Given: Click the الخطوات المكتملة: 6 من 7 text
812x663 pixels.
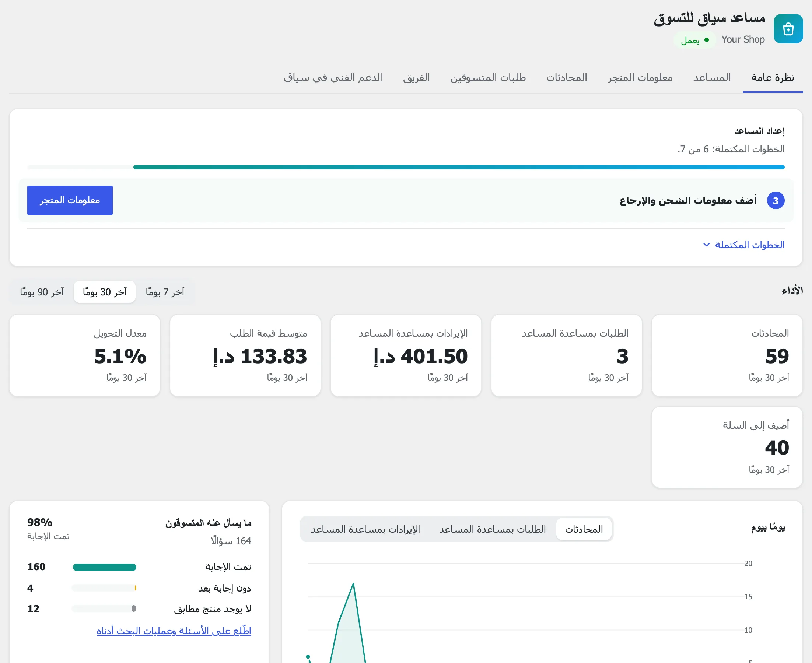Looking at the screenshot, I should pyautogui.click(x=731, y=149).
